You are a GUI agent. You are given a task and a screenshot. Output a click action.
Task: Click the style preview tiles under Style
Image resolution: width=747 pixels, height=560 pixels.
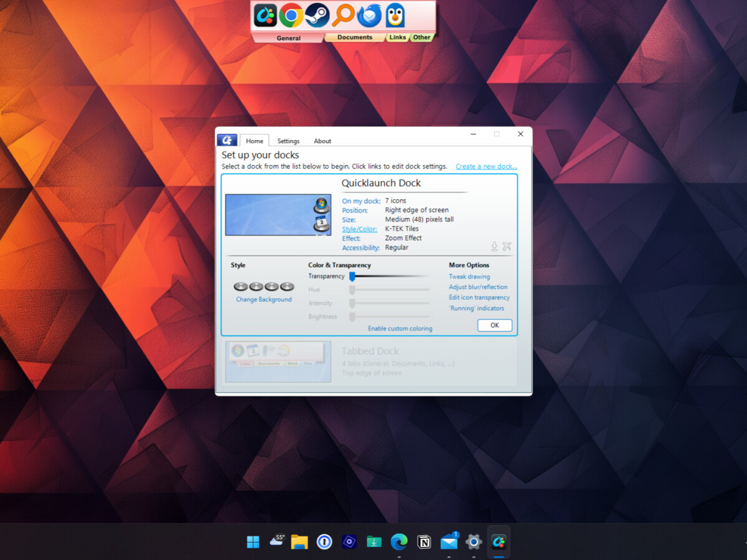(264, 286)
